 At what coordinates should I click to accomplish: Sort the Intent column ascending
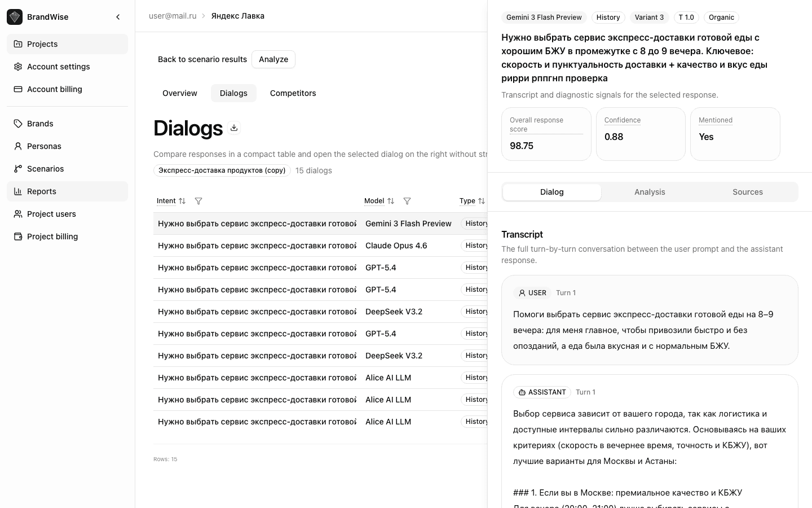(x=182, y=201)
